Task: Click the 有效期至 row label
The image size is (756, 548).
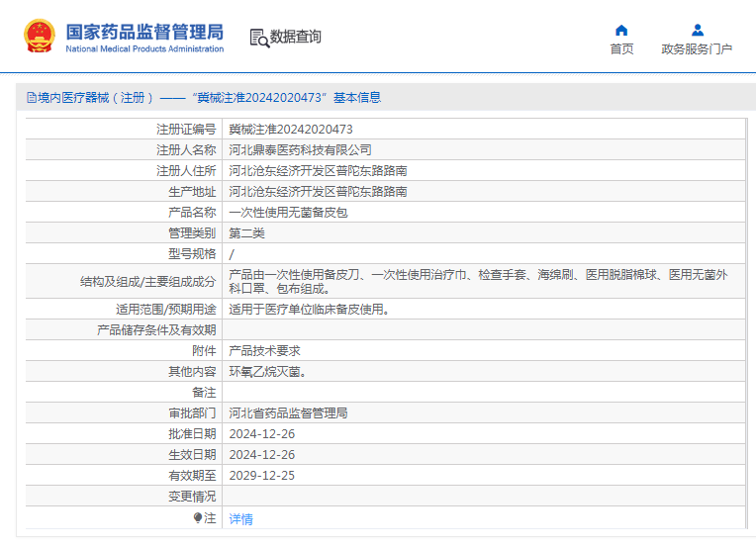Action: pos(192,475)
